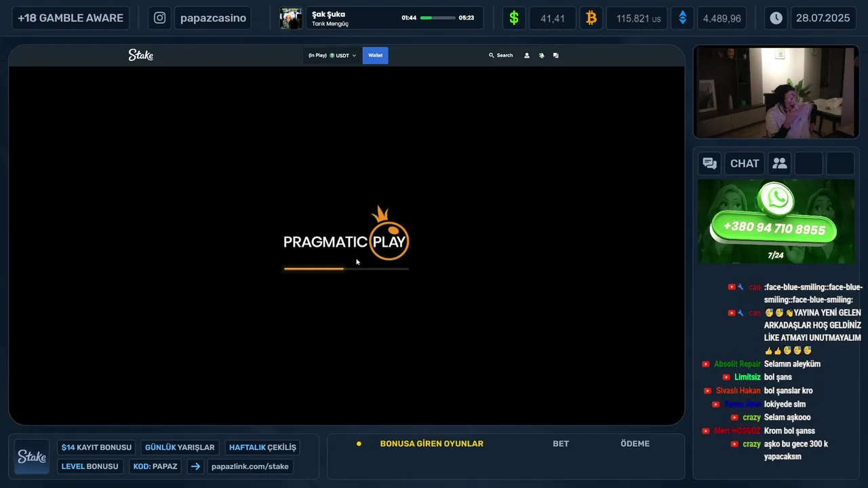Click chat username Limitsiz

pyautogui.click(x=747, y=378)
